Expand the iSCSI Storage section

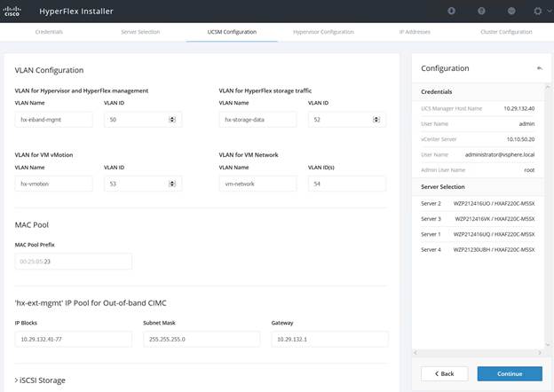(x=40, y=380)
